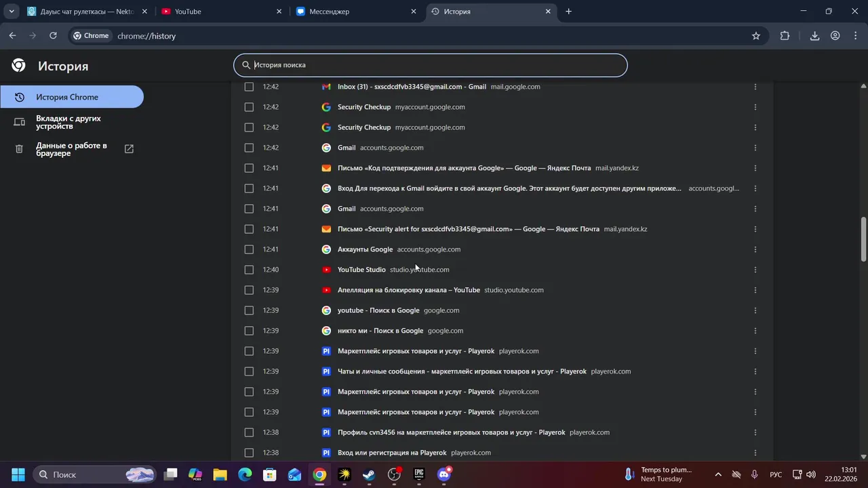This screenshot has width=868, height=488.
Task: Click the Google icon of Аккаунты Google row
Action: coord(326,249)
